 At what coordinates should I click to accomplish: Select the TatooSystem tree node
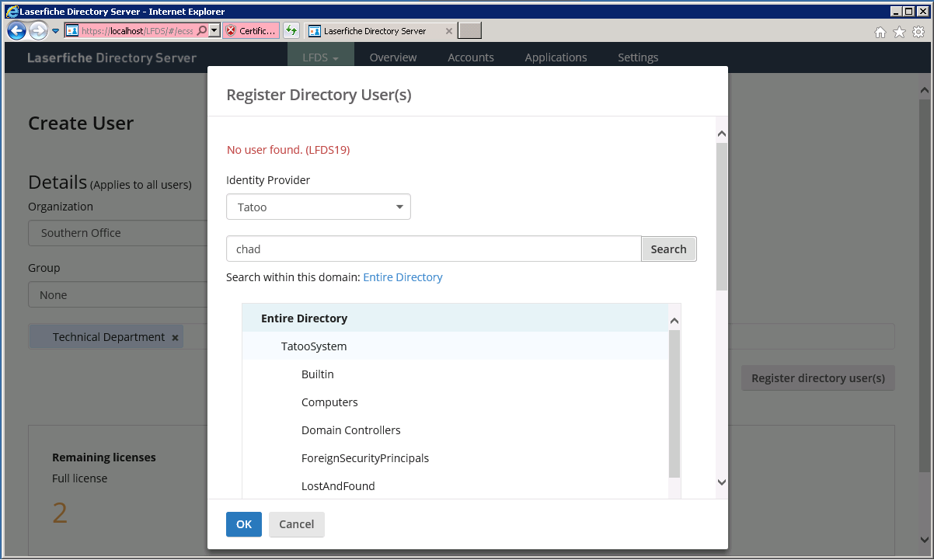click(x=455, y=346)
